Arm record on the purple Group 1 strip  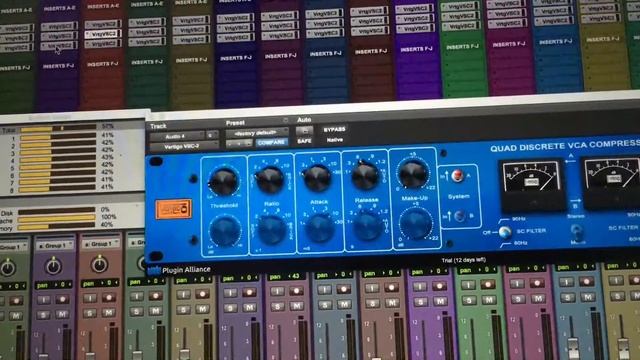tap(62, 300)
